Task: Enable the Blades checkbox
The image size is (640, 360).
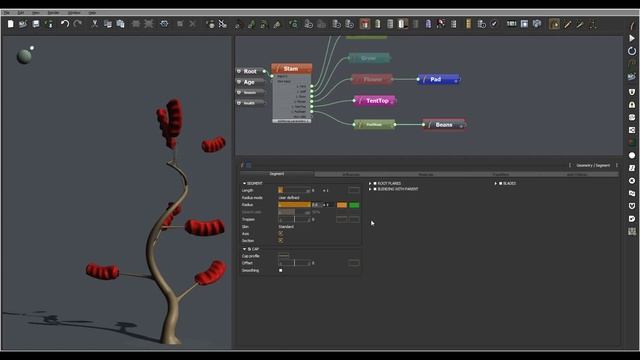Action: point(500,184)
